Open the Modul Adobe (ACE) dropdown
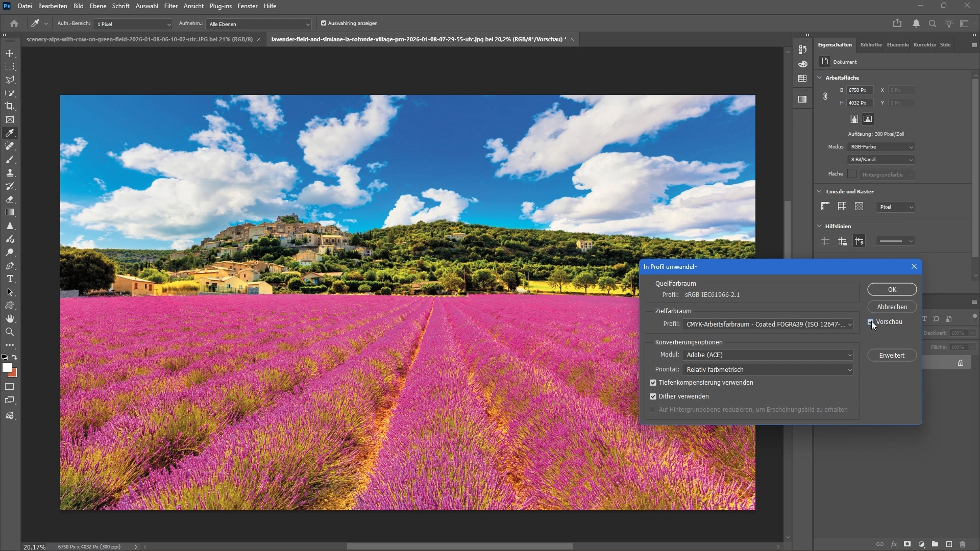This screenshot has height=551, width=980. pyautogui.click(x=767, y=355)
